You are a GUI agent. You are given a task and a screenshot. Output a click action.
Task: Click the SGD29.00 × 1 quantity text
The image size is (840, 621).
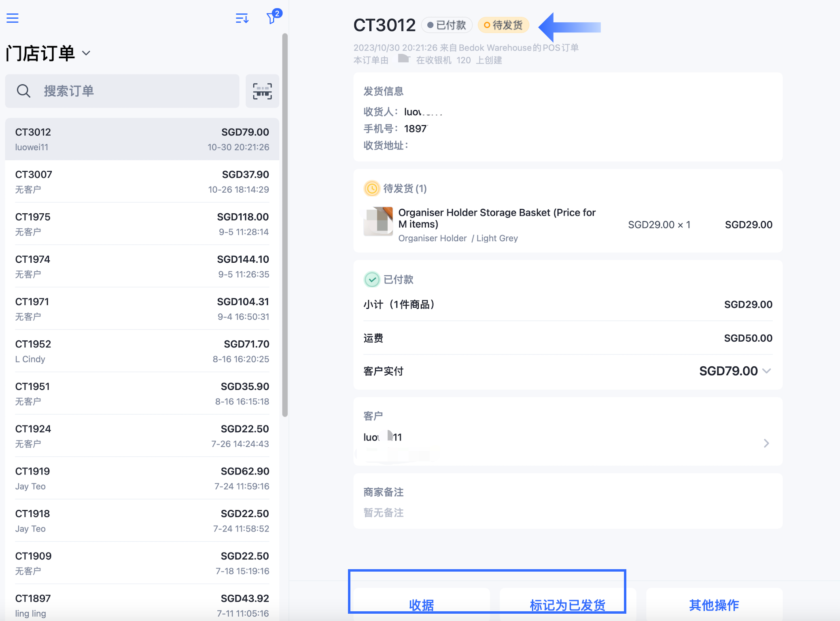coord(659,225)
